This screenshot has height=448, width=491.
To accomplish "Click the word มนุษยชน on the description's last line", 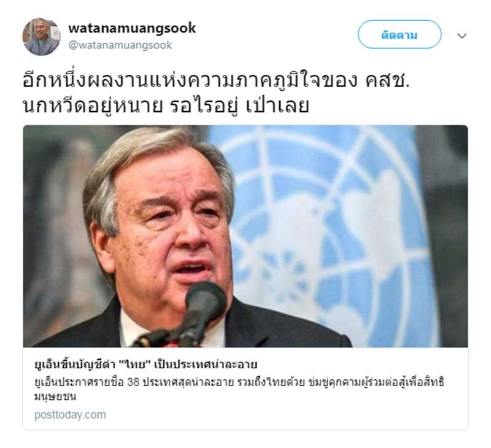I will (x=55, y=396).
